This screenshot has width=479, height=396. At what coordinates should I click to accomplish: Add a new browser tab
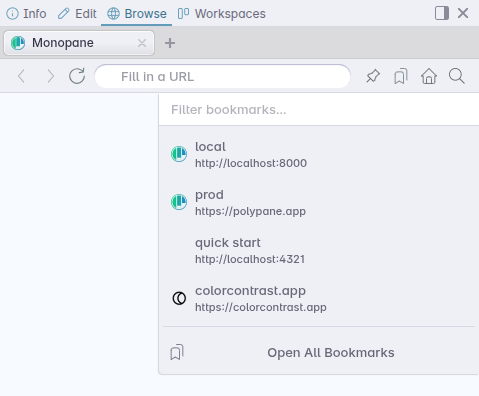tap(170, 43)
